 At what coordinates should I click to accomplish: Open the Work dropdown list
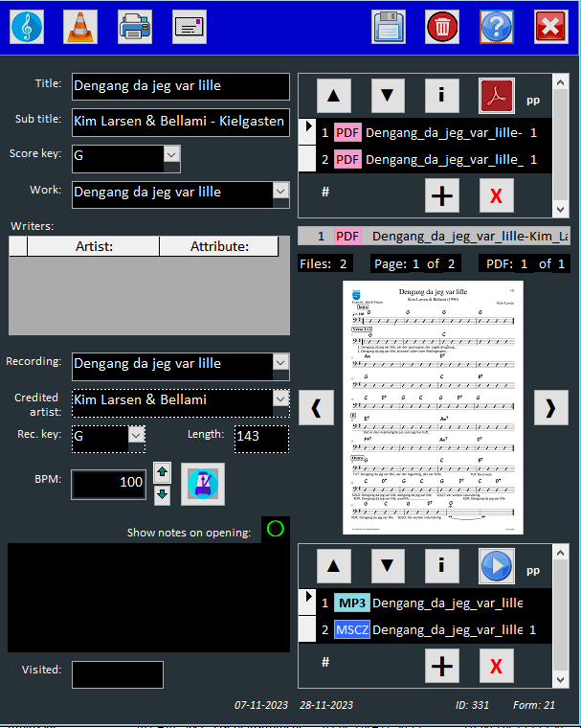click(280, 192)
